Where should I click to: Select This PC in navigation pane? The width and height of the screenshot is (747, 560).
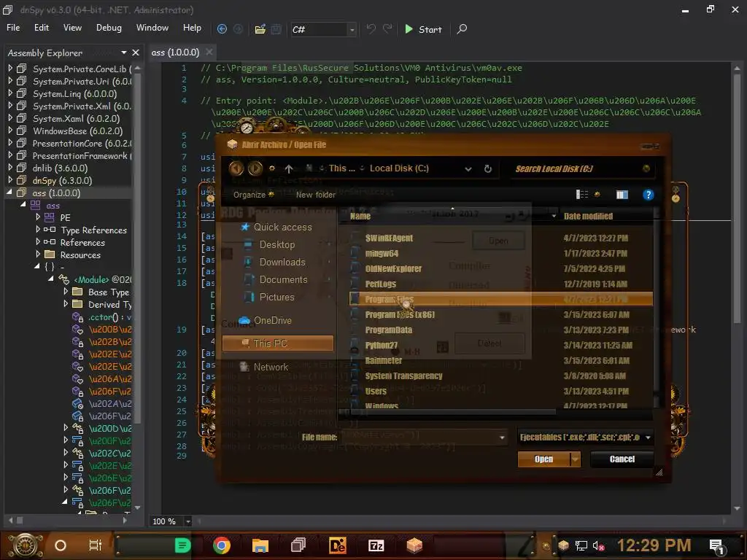coord(278,343)
